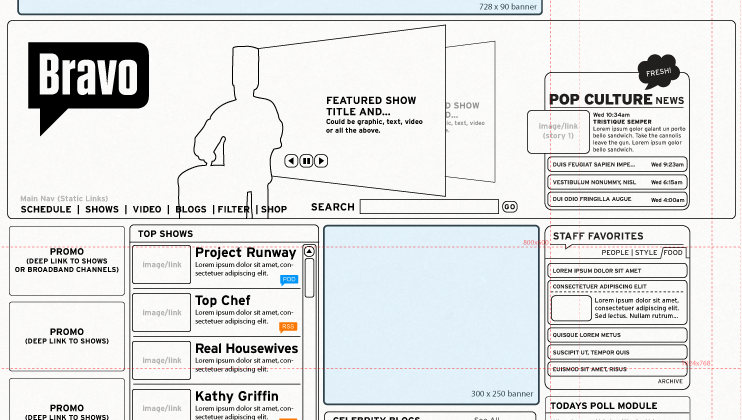Pause the featured show carousel
The image size is (742, 420).
click(x=306, y=161)
